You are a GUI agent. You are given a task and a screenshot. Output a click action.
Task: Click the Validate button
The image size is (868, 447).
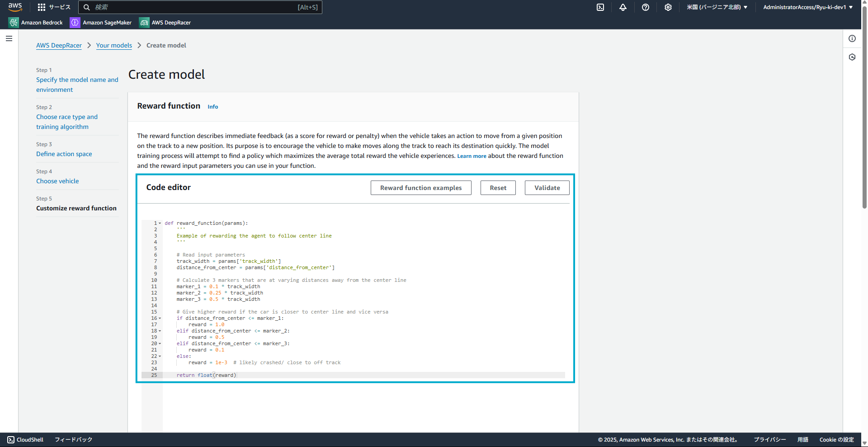pos(547,188)
